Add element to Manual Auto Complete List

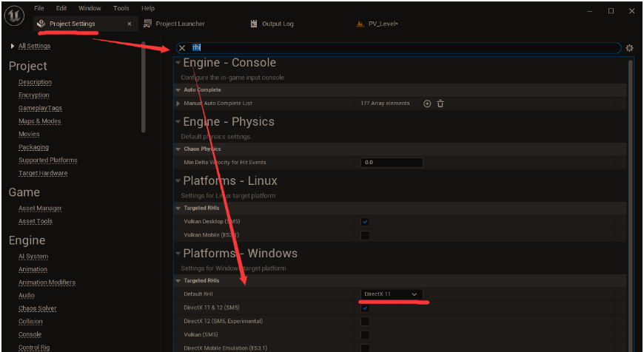click(427, 104)
